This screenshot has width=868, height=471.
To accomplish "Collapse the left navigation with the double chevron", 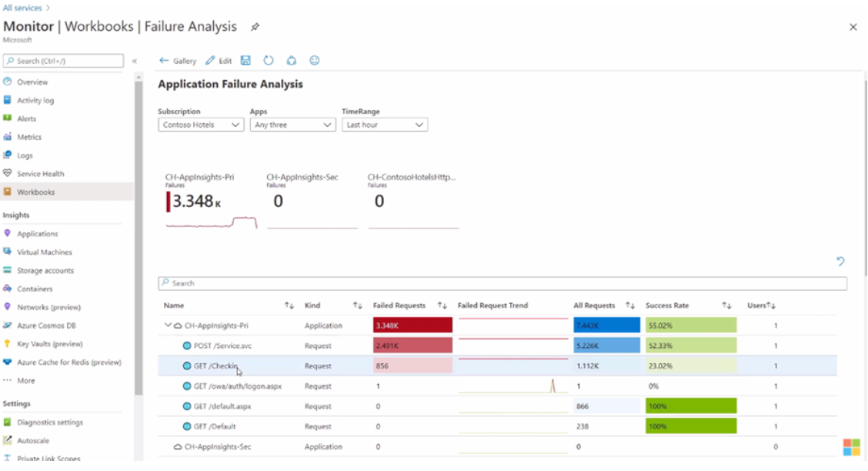I will tap(135, 61).
